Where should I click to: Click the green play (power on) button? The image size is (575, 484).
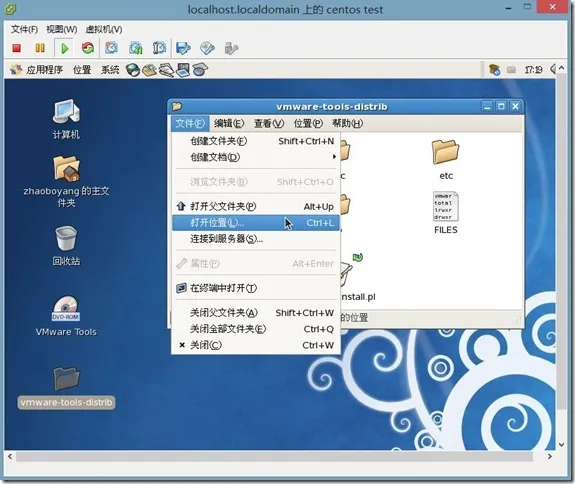coord(65,48)
